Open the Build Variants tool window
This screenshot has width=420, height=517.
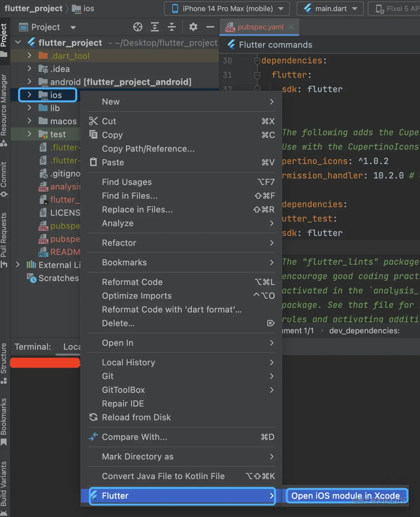point(4,488)
